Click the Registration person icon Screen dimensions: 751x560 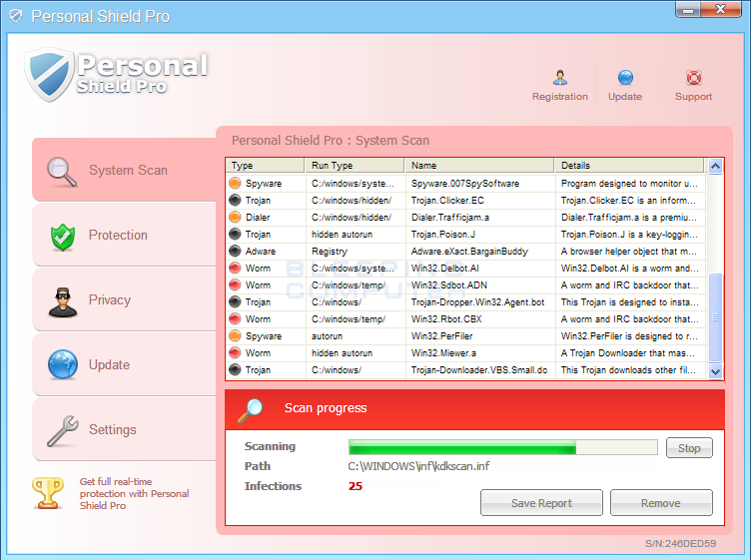tap(560, 78)
